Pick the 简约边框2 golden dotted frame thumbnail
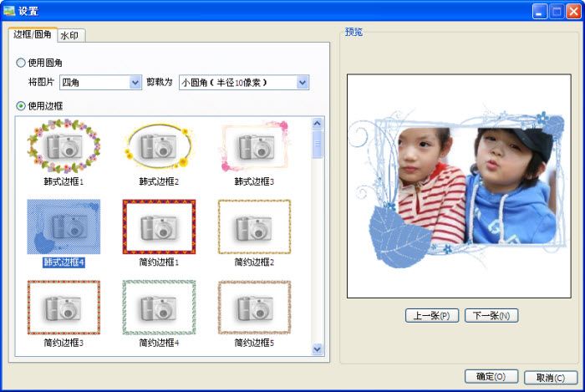 [254, 227]
